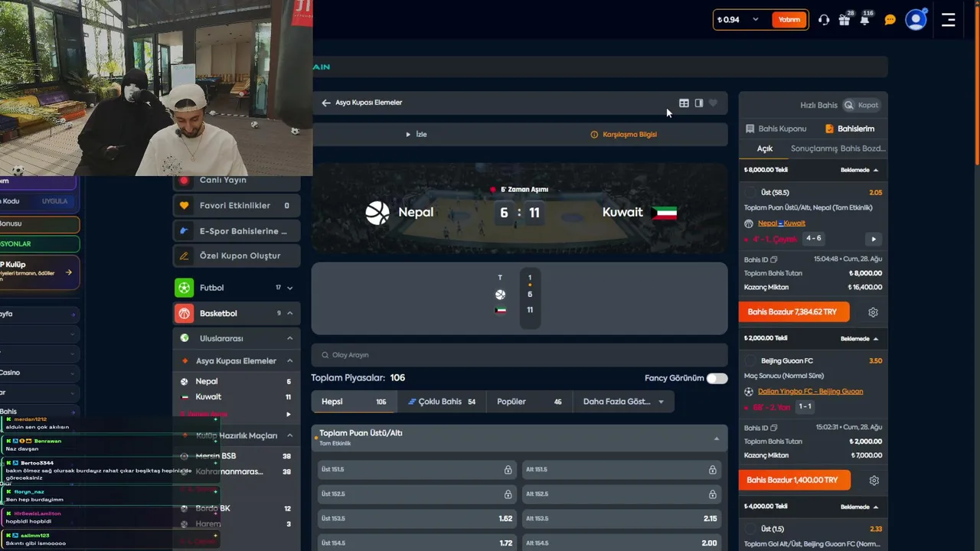This screenshot has width=980, height=551.
Task: Open the Dalian Yingbo FC - Beijing Guoan link
Action: click(811, 392)
